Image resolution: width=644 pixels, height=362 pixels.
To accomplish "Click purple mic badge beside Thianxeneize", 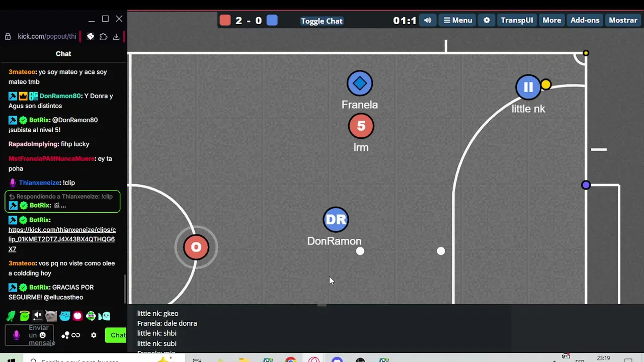I will [x=13, y=183].
